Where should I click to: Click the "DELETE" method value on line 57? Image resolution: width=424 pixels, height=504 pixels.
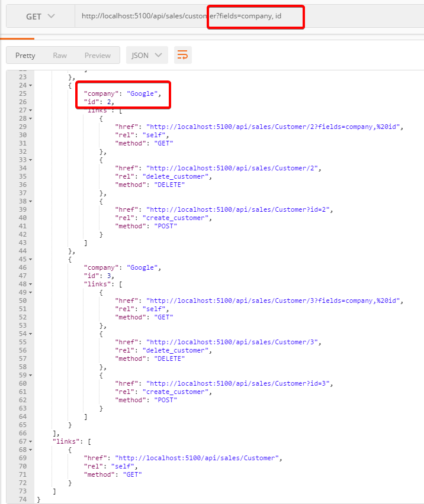(x=169, y=358)
